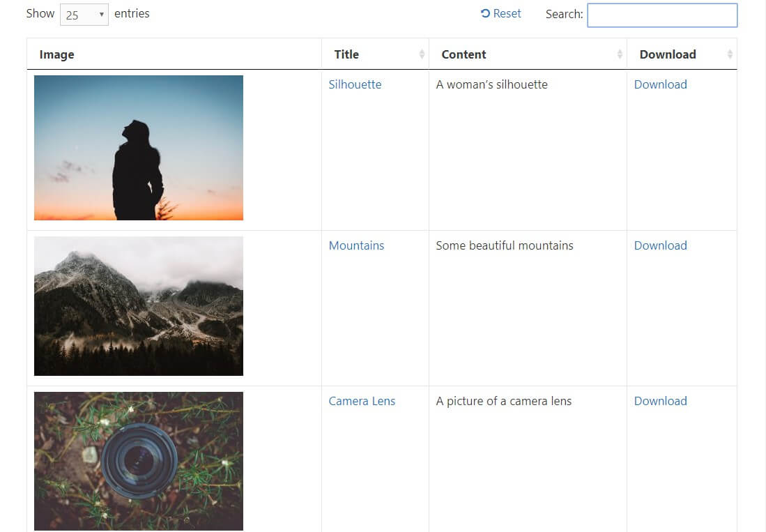
Task: Click the camera lens image thumbnail
Action: coord(138,460)
